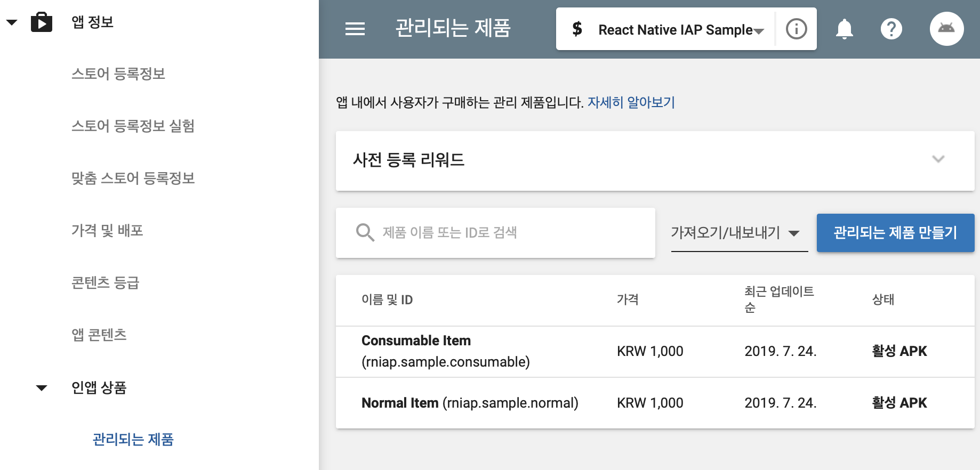Click the Play Console briefcase icon
Screen dimensions: 980x470
(42, 22)
